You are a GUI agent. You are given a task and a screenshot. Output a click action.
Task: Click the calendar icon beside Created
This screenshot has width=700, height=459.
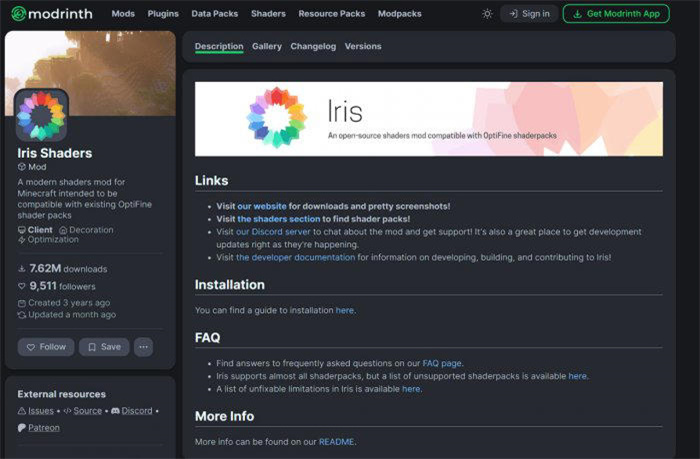tap(21, 303)
